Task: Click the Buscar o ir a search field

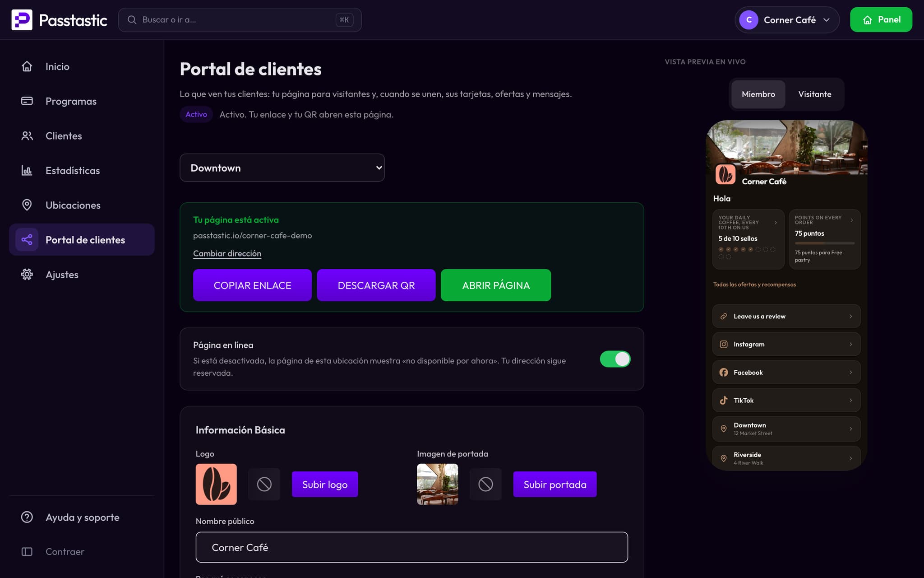Action: (240, 20)
